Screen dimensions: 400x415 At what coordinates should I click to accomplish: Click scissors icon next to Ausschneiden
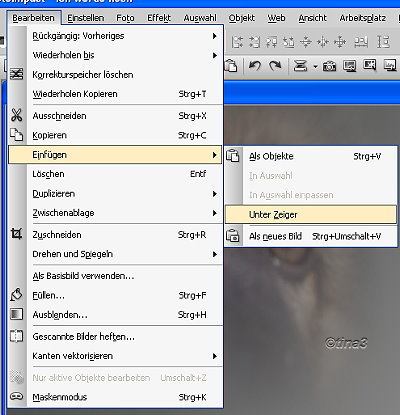click(16, 115)
